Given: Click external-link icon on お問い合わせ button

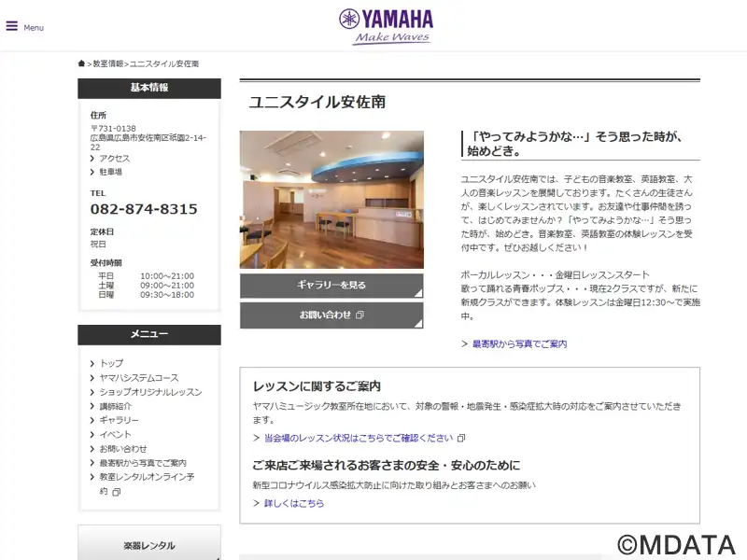Looking at the screenshot, I should point(360,315).
